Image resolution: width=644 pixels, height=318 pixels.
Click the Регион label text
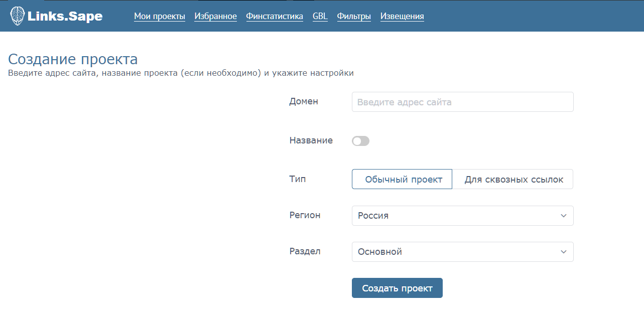305,215
